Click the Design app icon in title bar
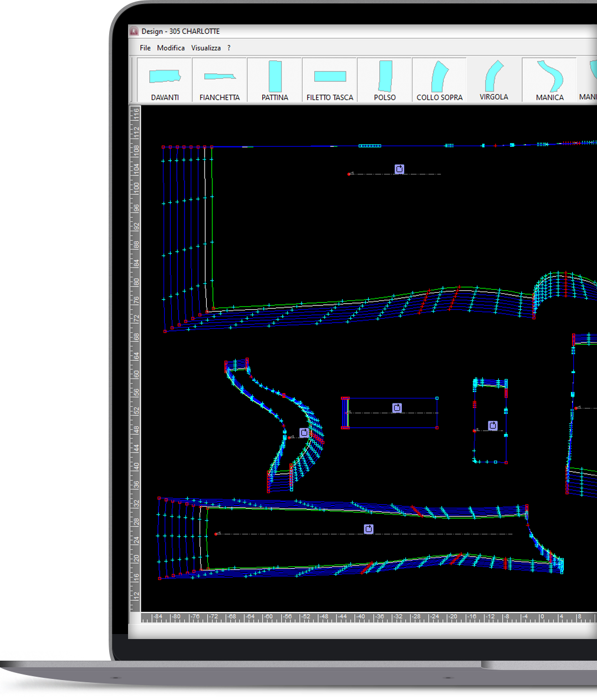The width and height of the screenshot is (597, 700). (x=134, y=31)
